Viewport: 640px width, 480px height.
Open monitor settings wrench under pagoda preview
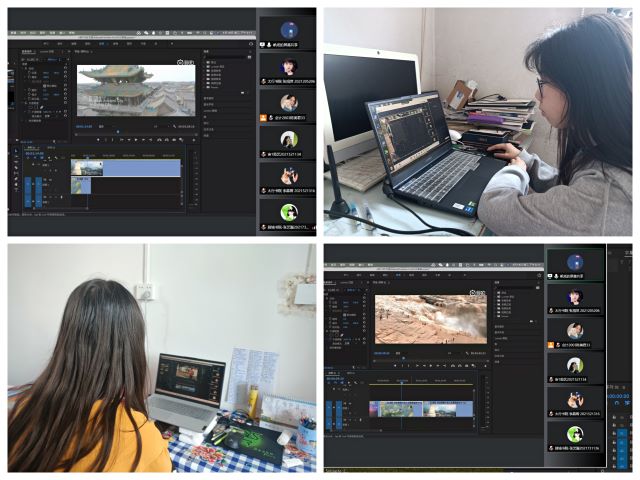174,127
